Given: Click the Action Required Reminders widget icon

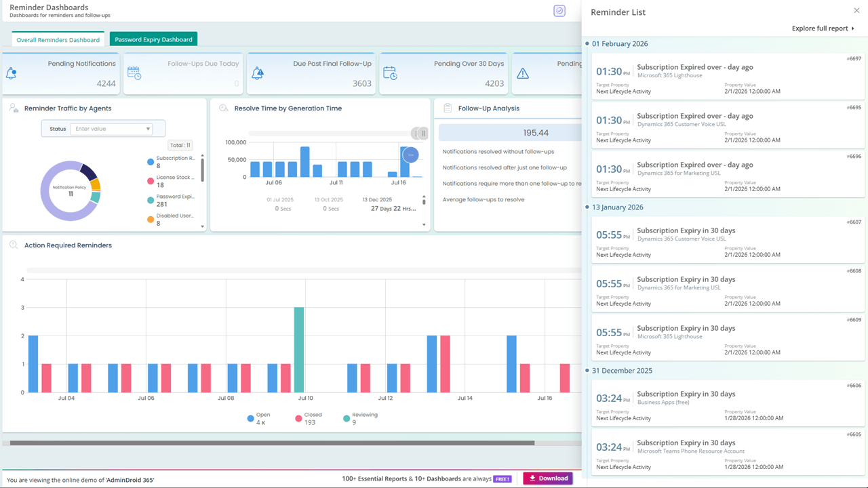Looking at the screenshot, I should click(x=14, y=245).
